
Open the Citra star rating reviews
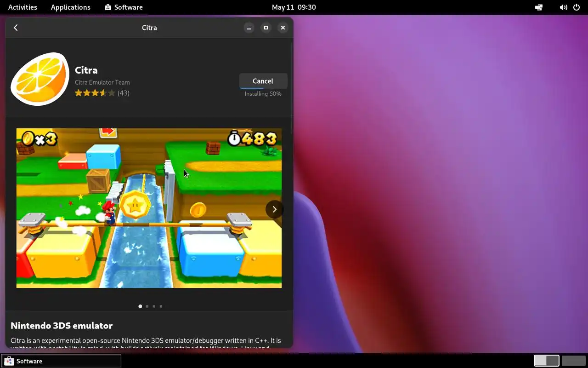[95, 93]
